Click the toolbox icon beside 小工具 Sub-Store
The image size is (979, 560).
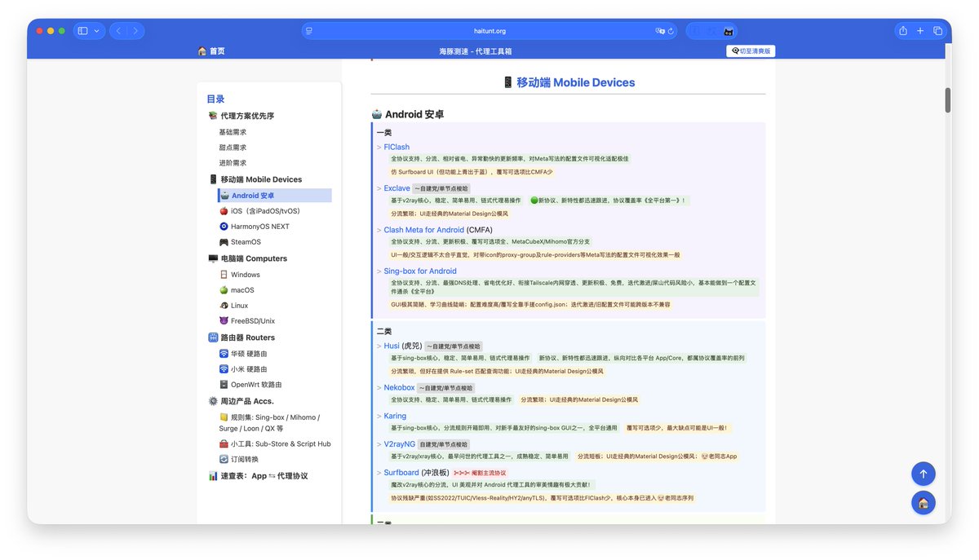coord(224,444)
